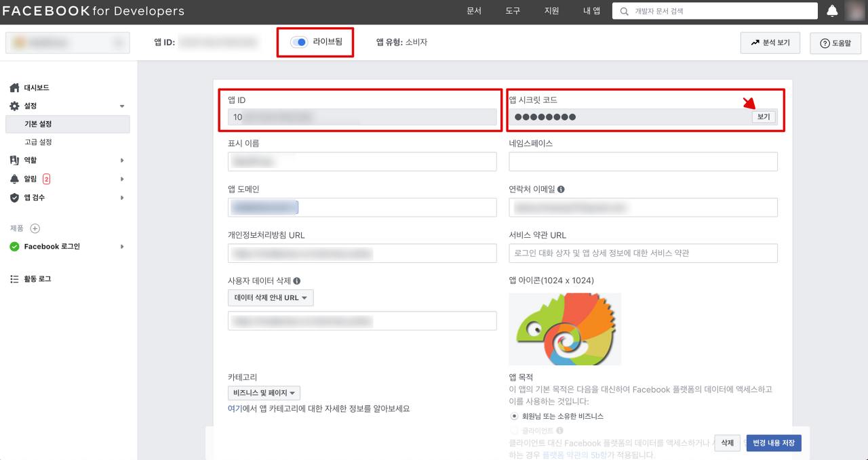Click the search magnifier icon
The image size is (868, 460).
tap(624, 12)
